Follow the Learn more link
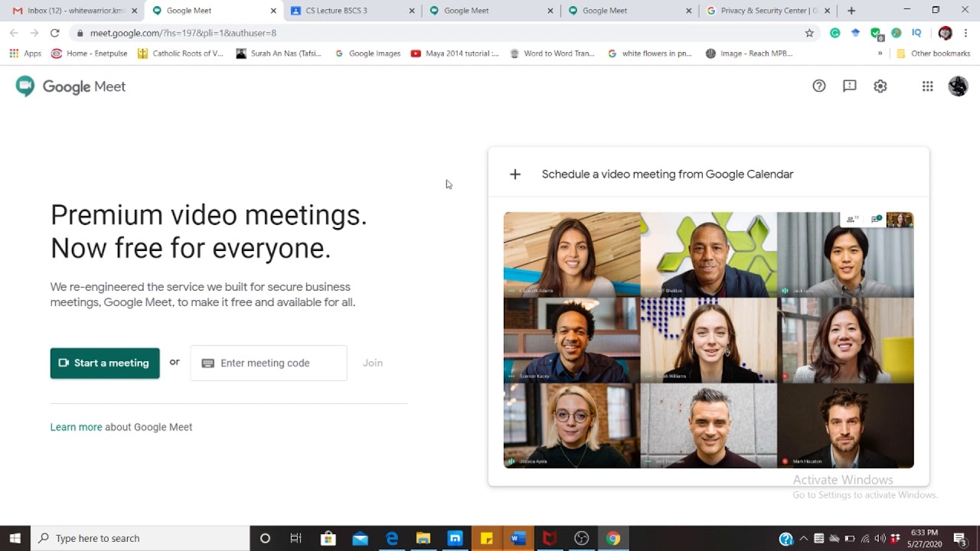Image resolution: width=980 pixels, height=551 pixels. pyautogui.click(x=76, y=427)
